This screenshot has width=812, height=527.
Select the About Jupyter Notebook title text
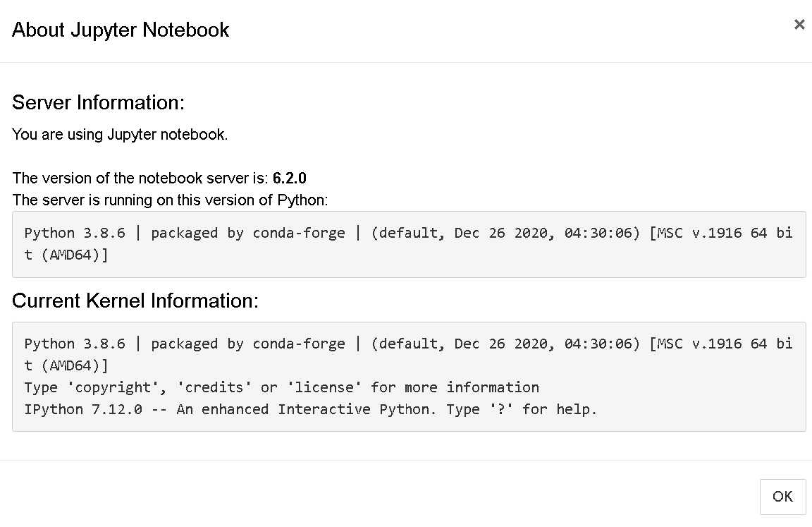click(x=120, y=30)
